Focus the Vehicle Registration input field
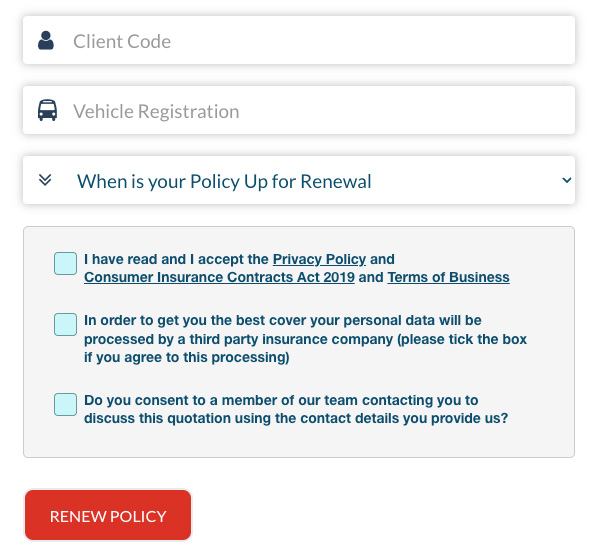 coord(400,111)
